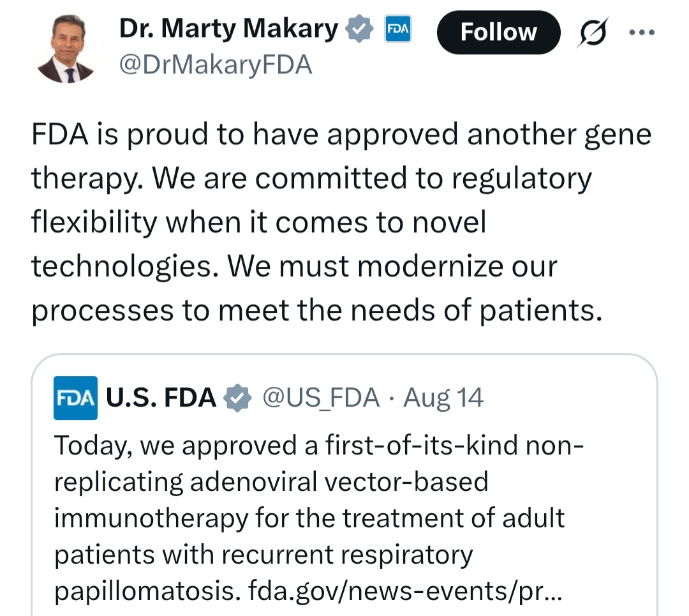Image resolution: width=689 pixels, height=616 pixels.
Task: Open the @DrMakaryFDA handle link
Action: 216,64
